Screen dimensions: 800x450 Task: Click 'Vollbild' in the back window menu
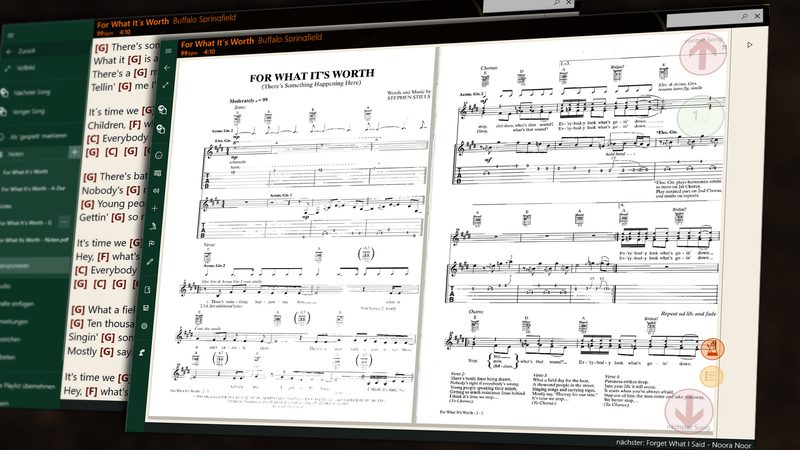coord(26,68)
